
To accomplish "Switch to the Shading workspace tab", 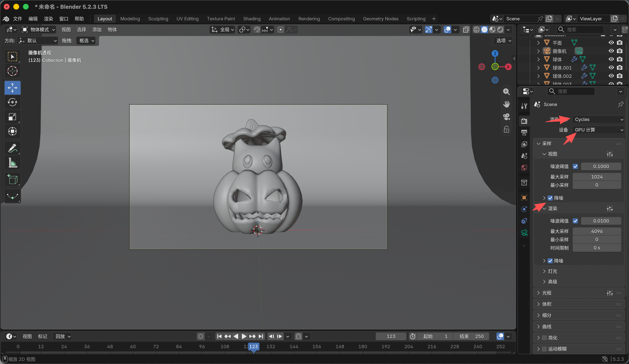I will click(x=252, y=19).
